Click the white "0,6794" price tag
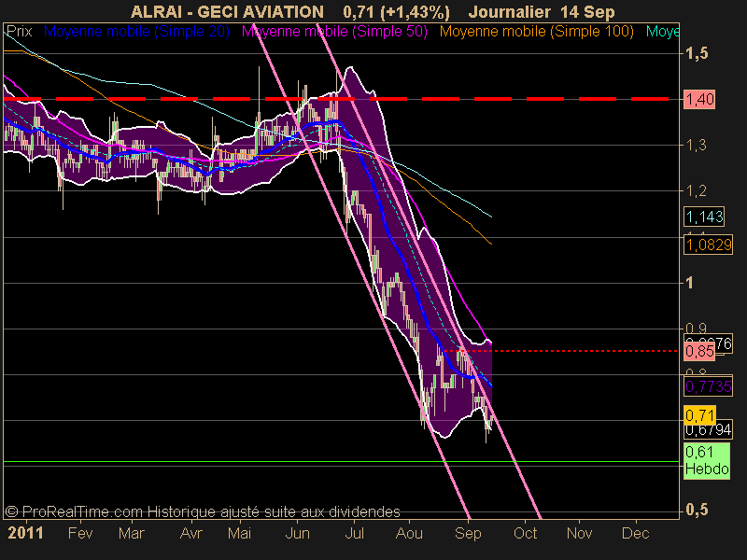This screenshot has height=560, width=747. [x=708, y=429]
